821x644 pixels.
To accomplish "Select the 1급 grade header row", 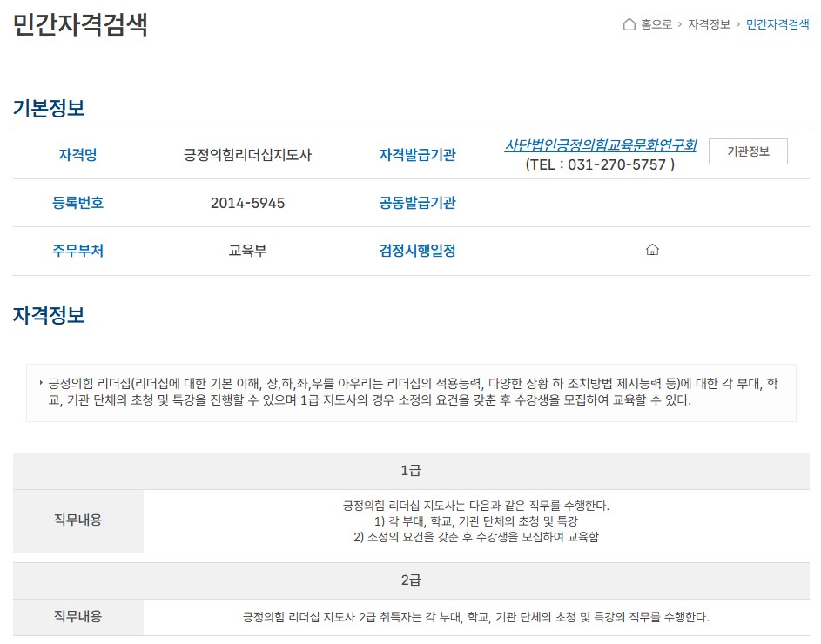I will pos(411,471).
